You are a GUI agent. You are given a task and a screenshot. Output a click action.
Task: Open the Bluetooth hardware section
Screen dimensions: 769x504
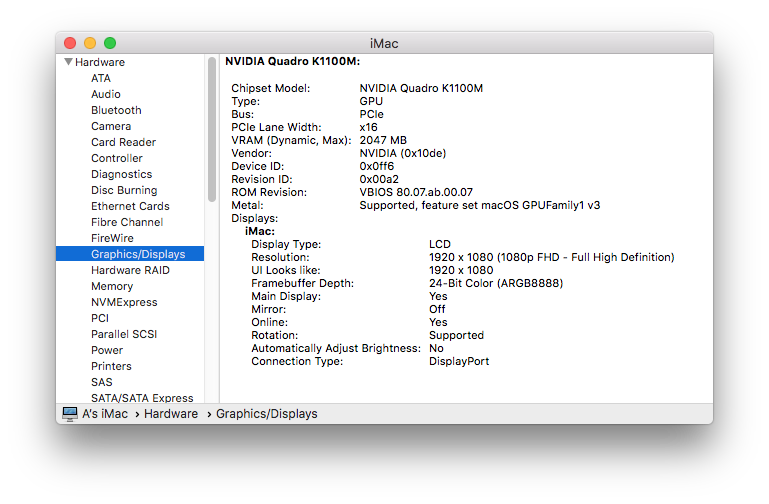(116, 110)
